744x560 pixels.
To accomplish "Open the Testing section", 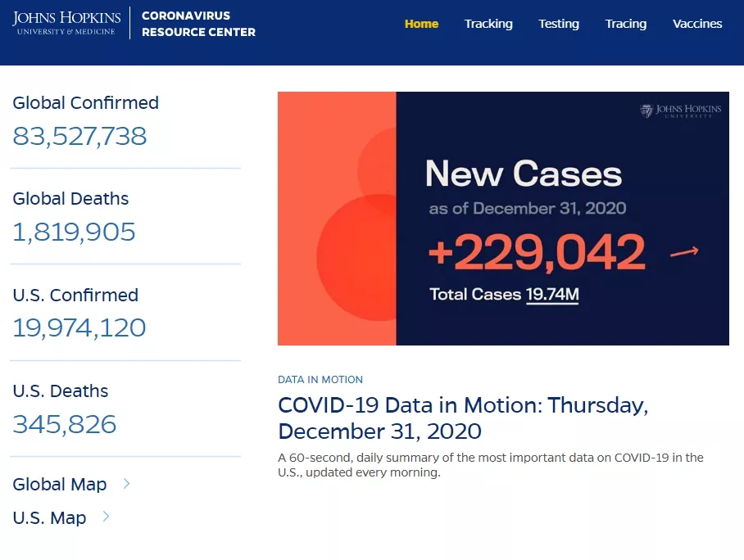I will click(559, 24).
